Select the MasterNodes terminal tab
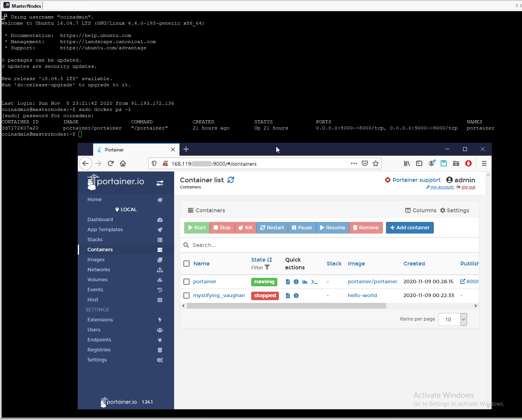This screenshot has height=420, width=522. point(22,6)
